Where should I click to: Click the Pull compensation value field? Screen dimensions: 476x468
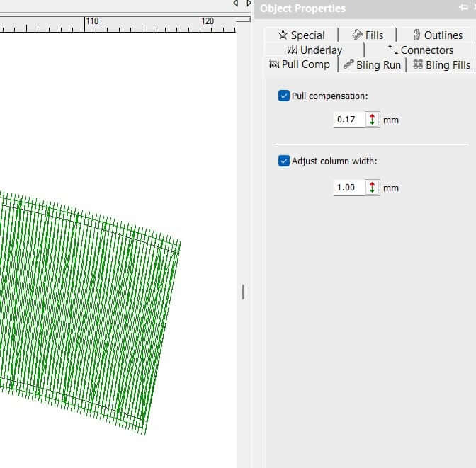[348, 120]
